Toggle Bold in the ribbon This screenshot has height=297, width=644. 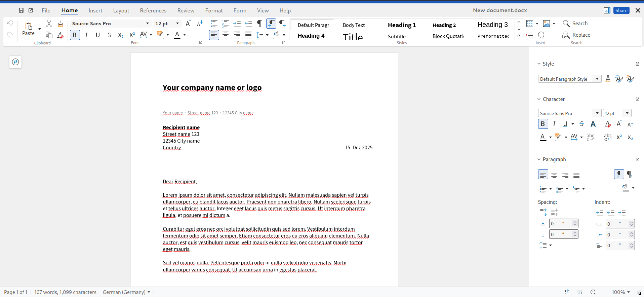click(75, 35)
